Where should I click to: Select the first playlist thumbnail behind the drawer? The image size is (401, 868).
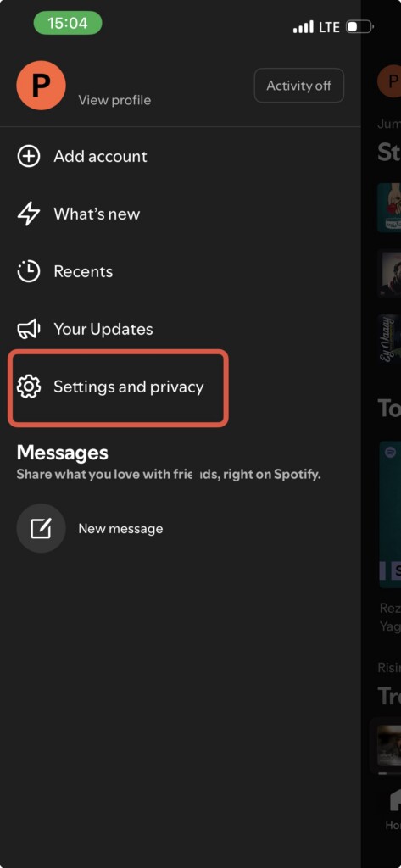(389, 208)
